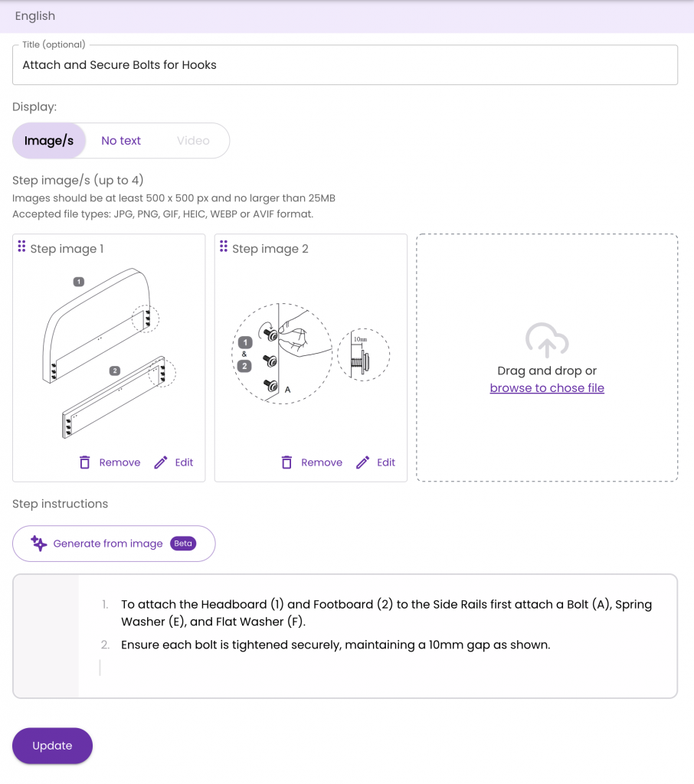Choose the Video display option

pos(193,141)
